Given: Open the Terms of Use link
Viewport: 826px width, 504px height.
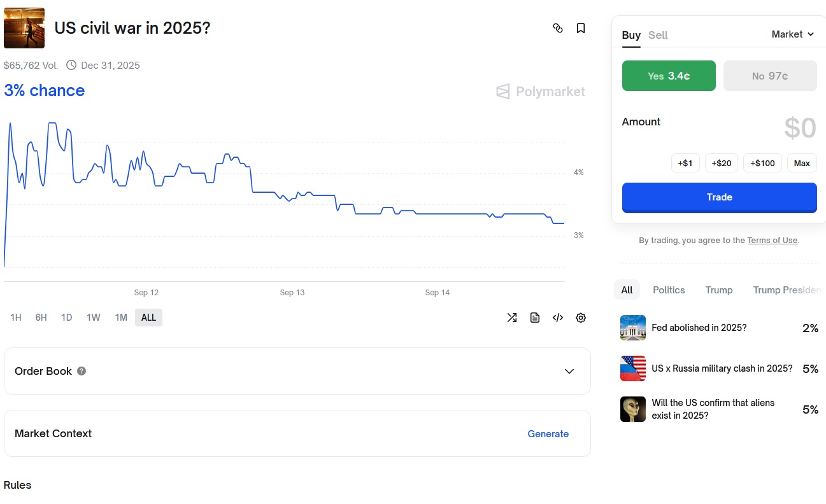Looking at the screenshot, I should coord(772,241).
